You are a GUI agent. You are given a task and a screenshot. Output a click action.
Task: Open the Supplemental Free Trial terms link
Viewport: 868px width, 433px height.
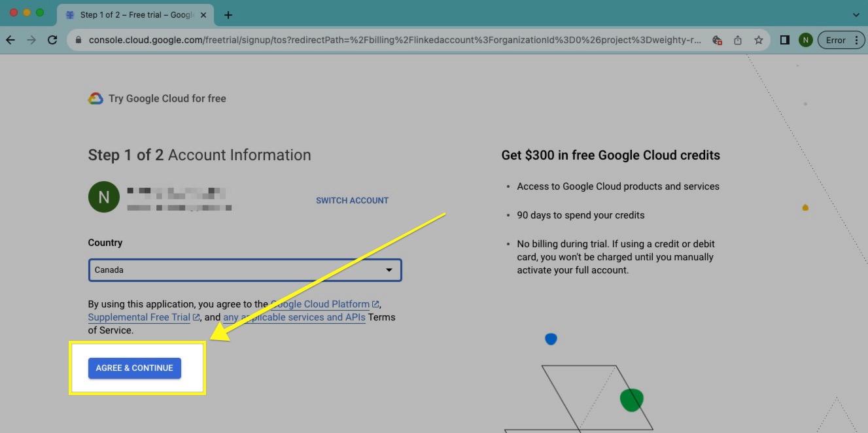coord(144,317)
